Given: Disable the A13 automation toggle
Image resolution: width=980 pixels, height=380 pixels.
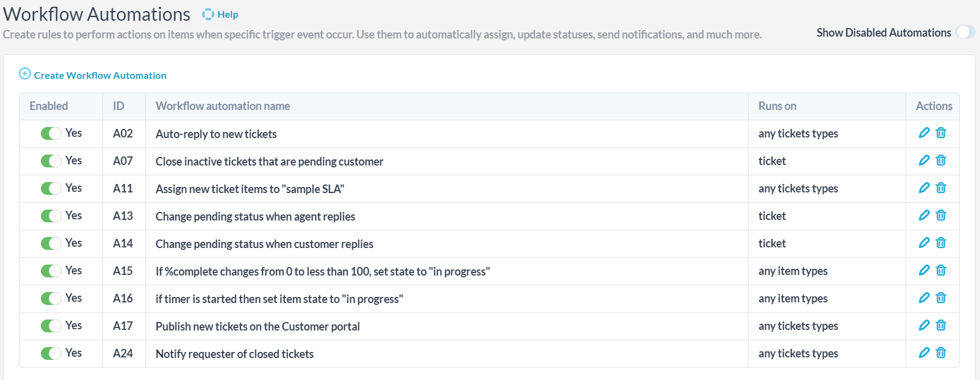Looking at the screenshot, I should (x=51, y=216).
